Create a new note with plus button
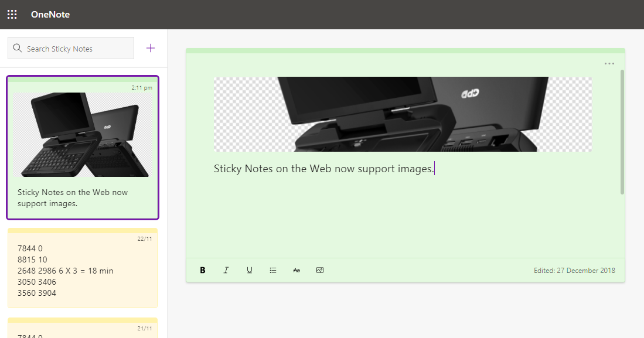644x338 pixels. click(151, 48)
